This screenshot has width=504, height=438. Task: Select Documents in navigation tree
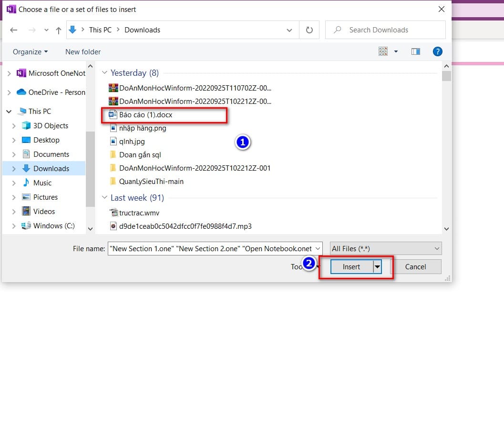(x=51, y=154)
